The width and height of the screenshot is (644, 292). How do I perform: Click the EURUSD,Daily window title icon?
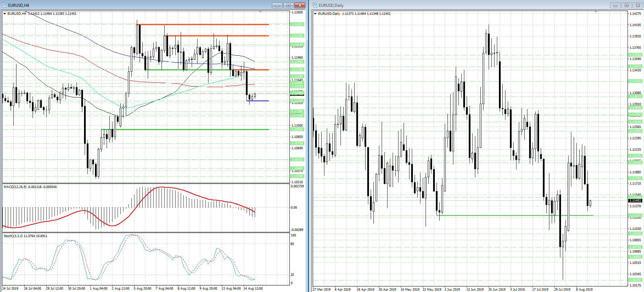(315, 5)
